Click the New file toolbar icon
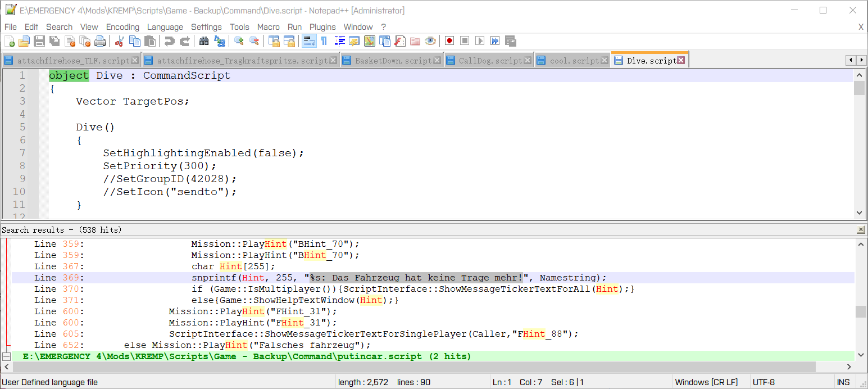The width and height of the screenshot is (868, 389). click(x=9, y=41)
